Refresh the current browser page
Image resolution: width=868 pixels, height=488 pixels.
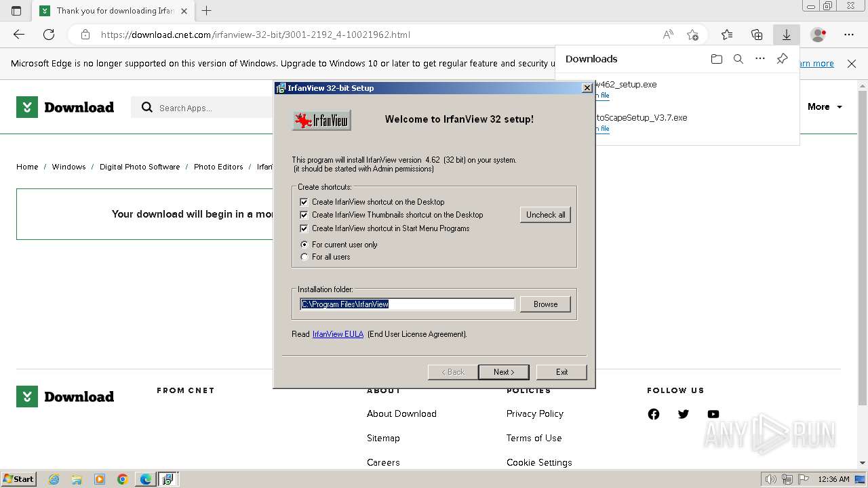[49, 35]
